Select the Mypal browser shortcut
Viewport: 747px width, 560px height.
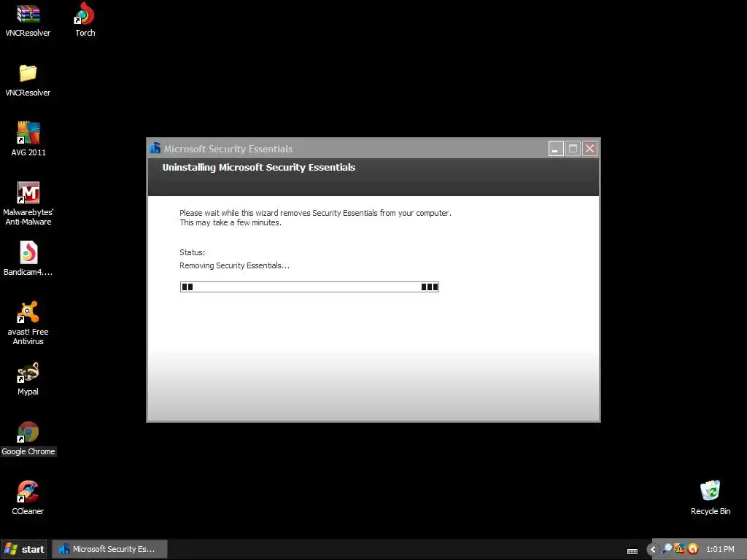click(x=28, y=372)
